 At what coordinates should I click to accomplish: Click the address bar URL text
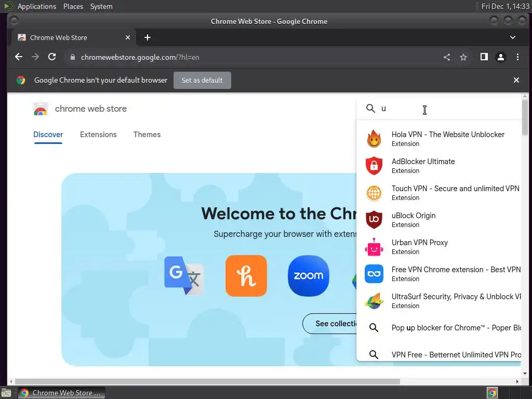140,57
